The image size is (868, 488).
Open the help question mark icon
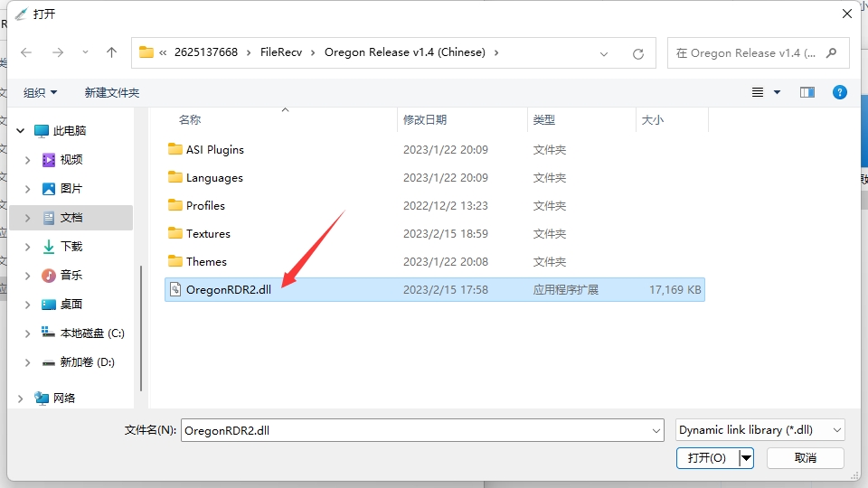click(x=839, y=92)
